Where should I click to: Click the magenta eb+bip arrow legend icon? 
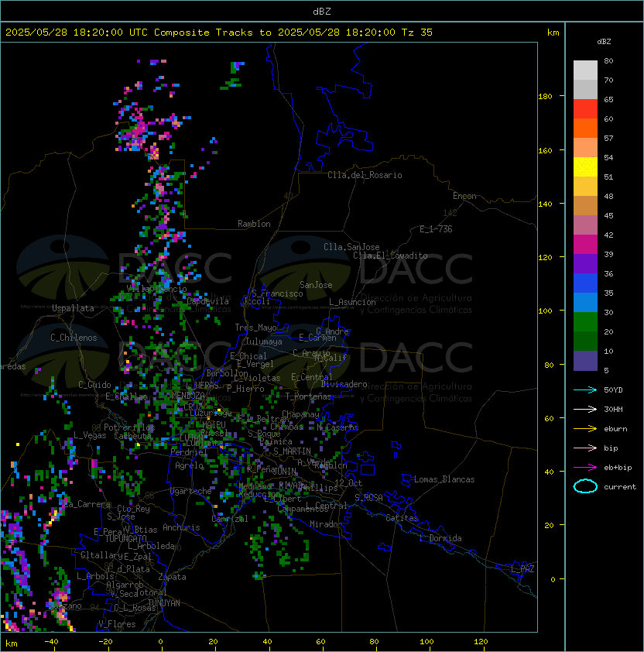[x=585, y=468]
